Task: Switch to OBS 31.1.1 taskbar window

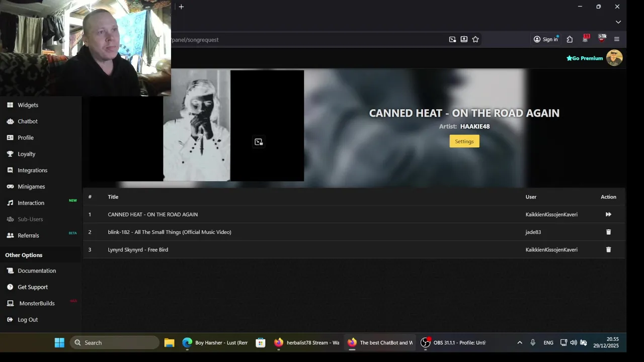Action: (453, 342)
